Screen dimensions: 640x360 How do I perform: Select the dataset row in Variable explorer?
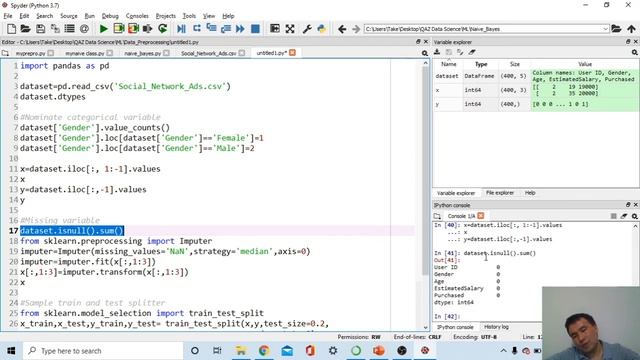536,76
